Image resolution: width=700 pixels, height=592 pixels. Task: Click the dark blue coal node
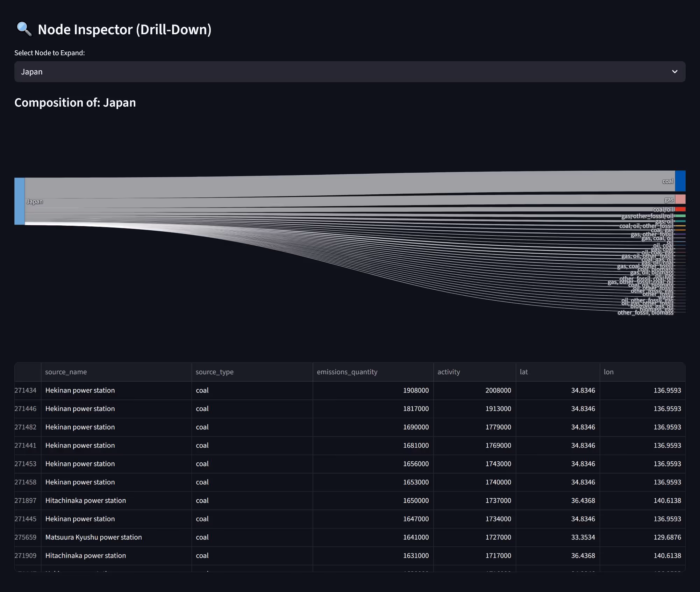point(680,181)
